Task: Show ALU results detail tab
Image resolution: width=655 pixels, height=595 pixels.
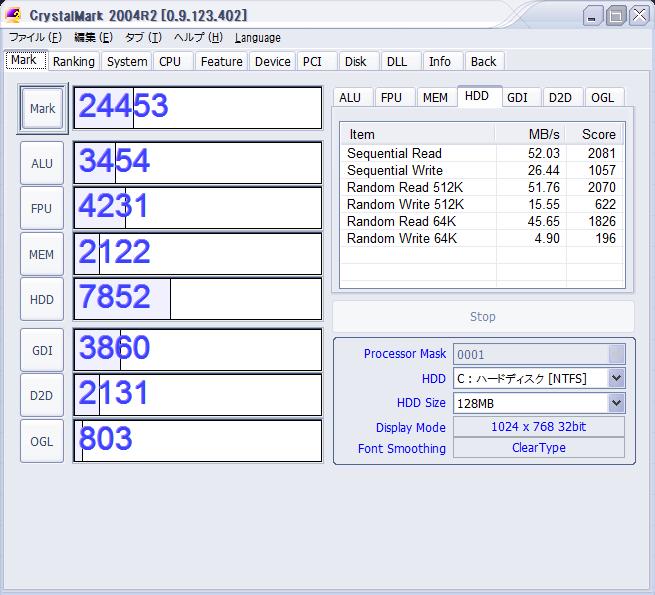Action: click(x=353, y=98)
